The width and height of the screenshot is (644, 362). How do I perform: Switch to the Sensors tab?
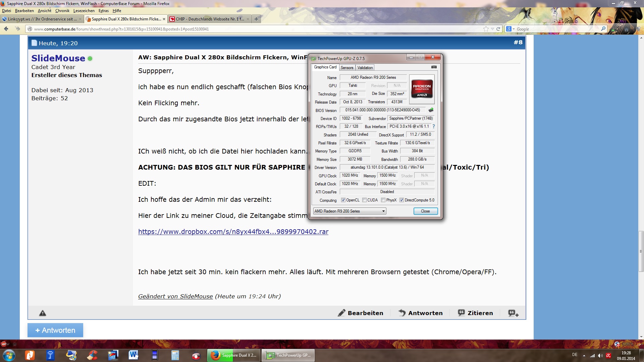point(347,67)
